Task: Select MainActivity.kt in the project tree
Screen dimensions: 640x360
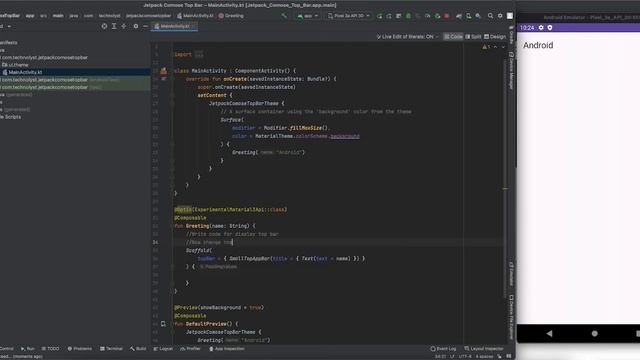Action: click(22, 72)
